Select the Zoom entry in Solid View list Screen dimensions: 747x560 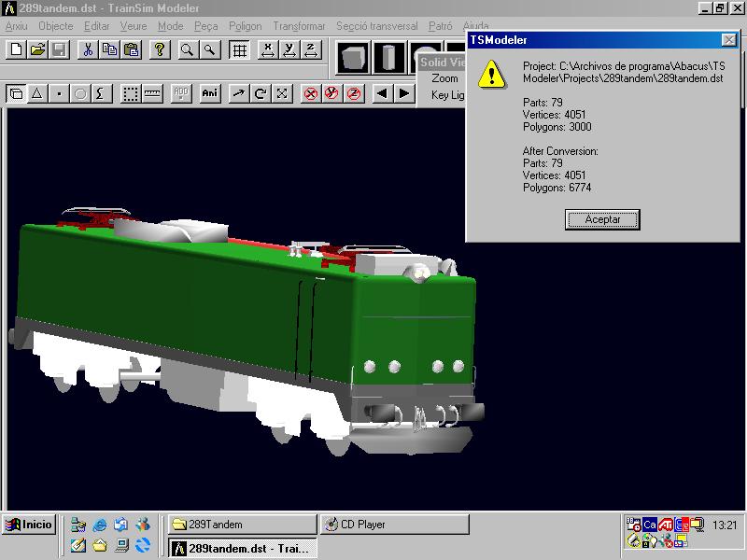444,78
